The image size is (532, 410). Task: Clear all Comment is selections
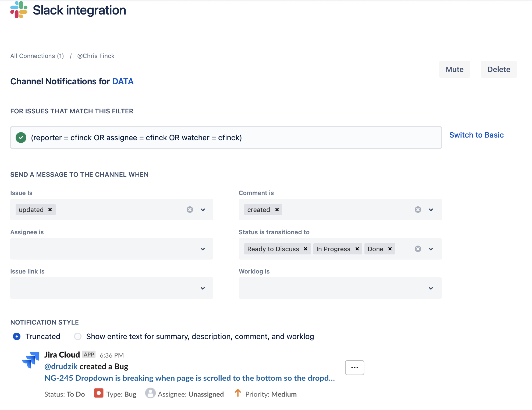(418, 210)
